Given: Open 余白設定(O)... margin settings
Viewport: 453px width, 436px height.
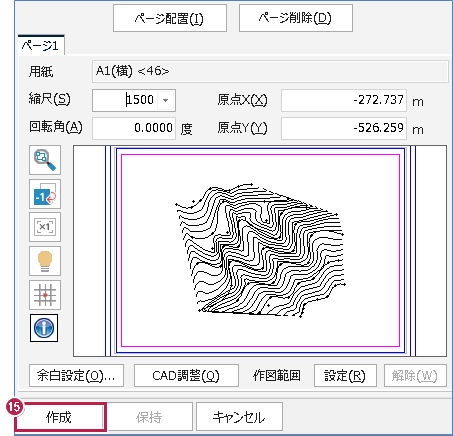Looking at the screenshot, I should pos(76,376).
